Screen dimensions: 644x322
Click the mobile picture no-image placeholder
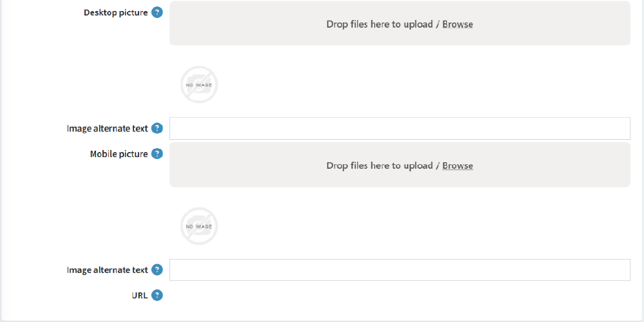[x=199, y=226]
